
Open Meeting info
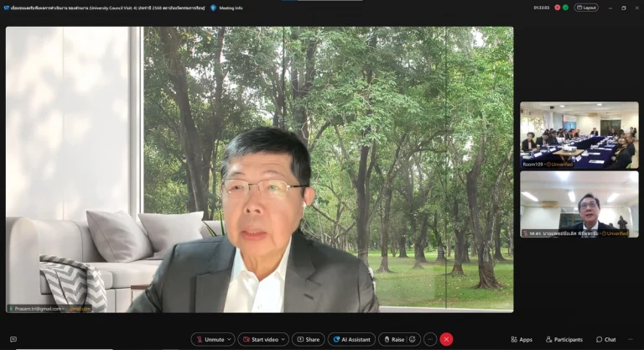click(x=226, y=8)
